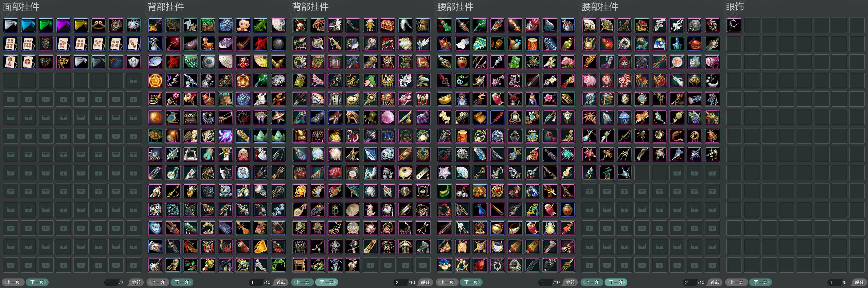Go to next page of 面部挂件

37,282
